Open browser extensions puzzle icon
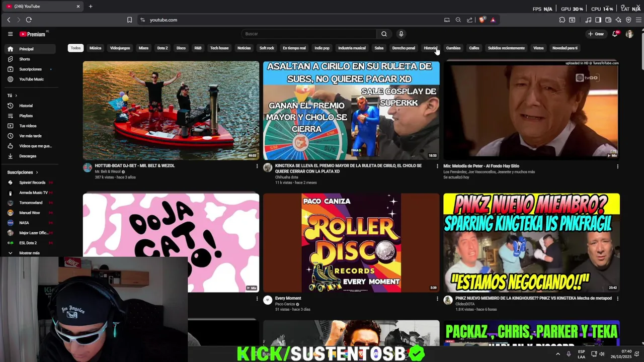Viewport: 644px width, 362px height. 562,20
